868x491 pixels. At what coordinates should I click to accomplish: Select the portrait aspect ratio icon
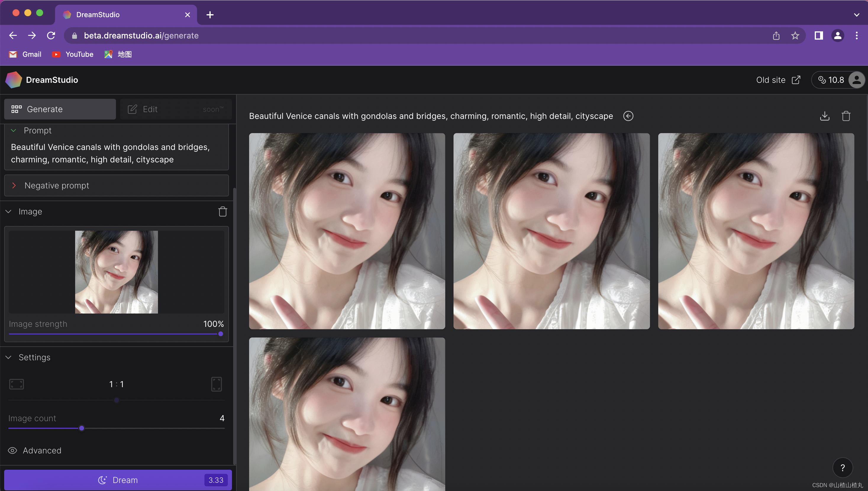coord(216,384)
